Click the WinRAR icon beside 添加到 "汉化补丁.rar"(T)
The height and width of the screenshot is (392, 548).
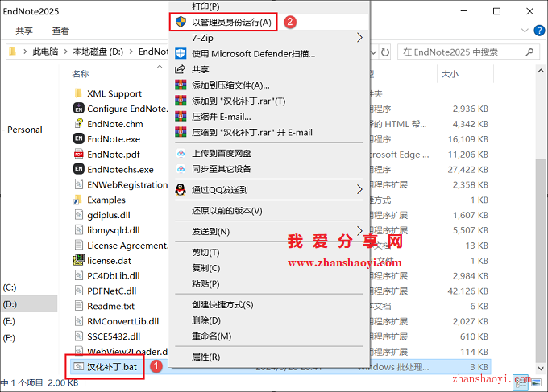(x=181, y=101)
